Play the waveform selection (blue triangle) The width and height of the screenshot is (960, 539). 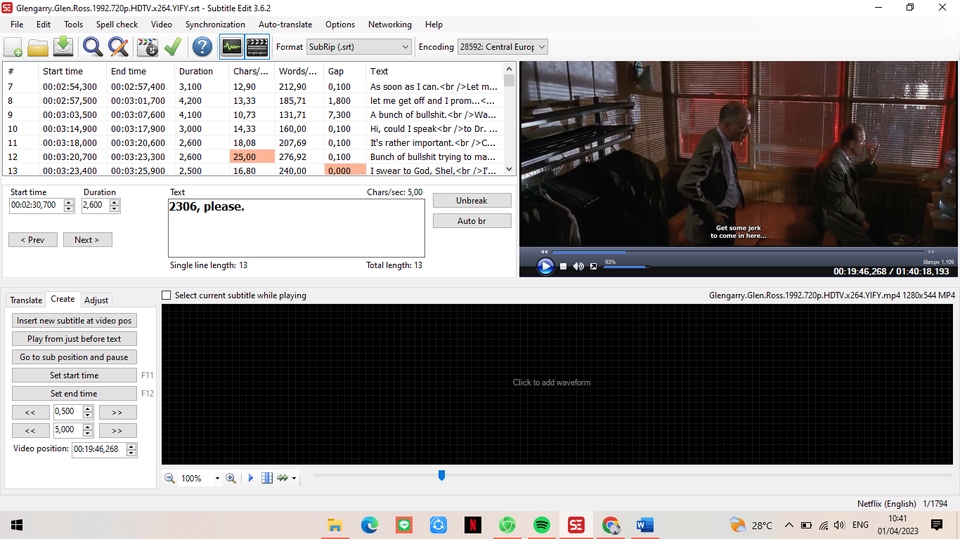pyautogui.click(x=250, y=478)
